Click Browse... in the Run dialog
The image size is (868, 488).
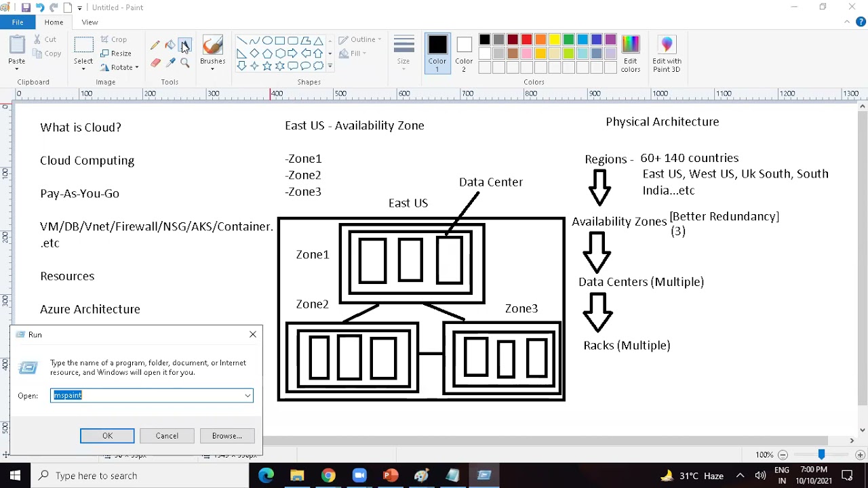pos(227,436)
